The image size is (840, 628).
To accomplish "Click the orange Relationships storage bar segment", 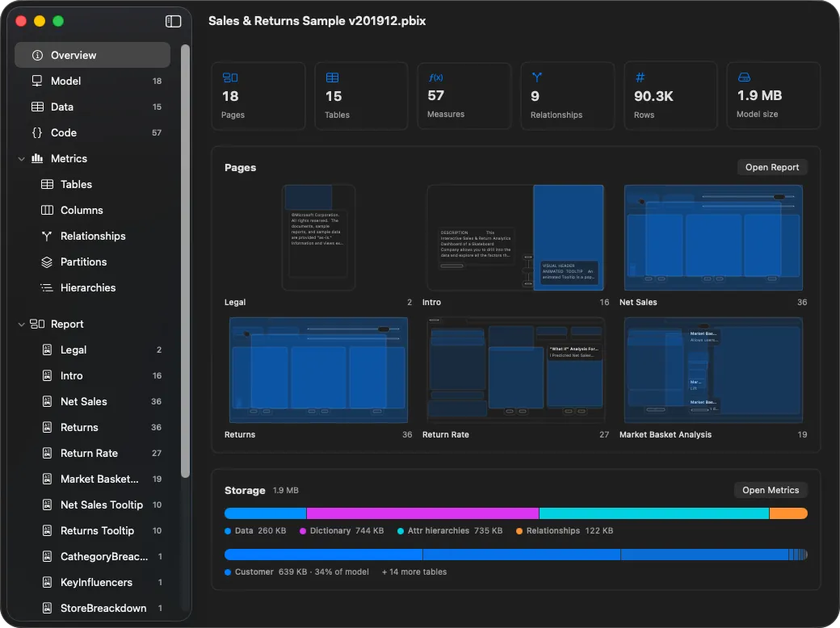I will [x=788, y=513].
